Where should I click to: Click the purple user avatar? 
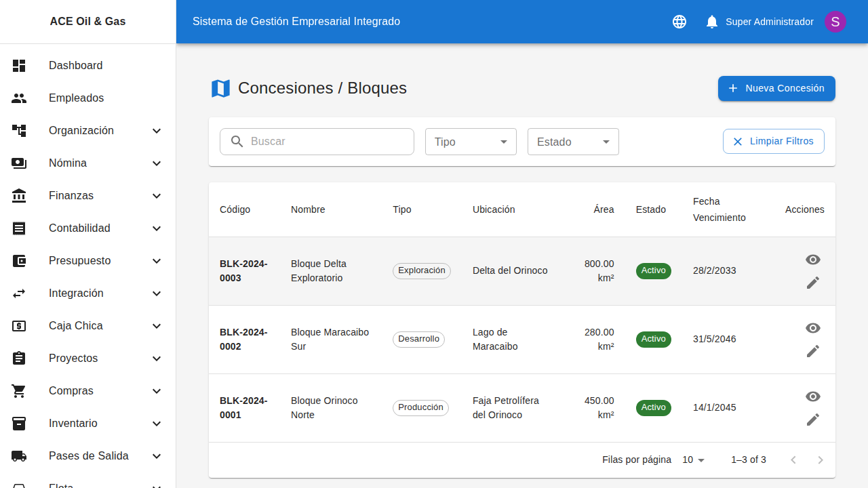[x=835, y=22]
